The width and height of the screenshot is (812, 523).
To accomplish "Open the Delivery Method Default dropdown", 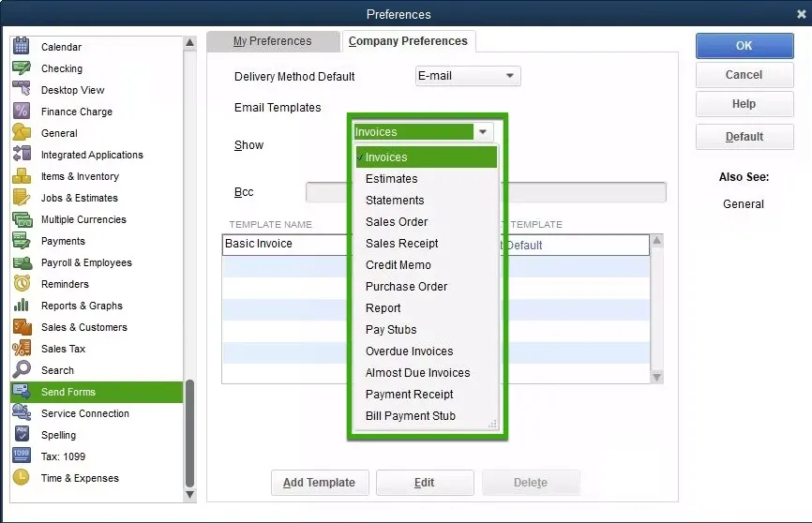I will (468, 76).
